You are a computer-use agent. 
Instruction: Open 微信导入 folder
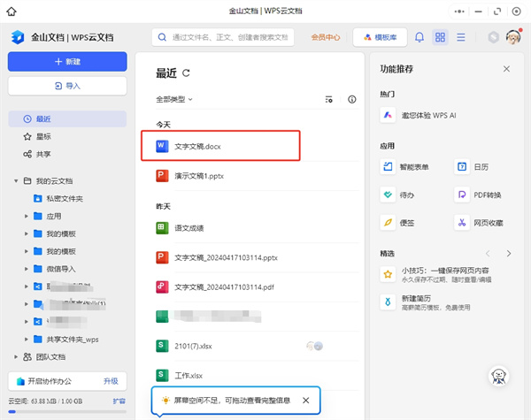pos(61,269)
